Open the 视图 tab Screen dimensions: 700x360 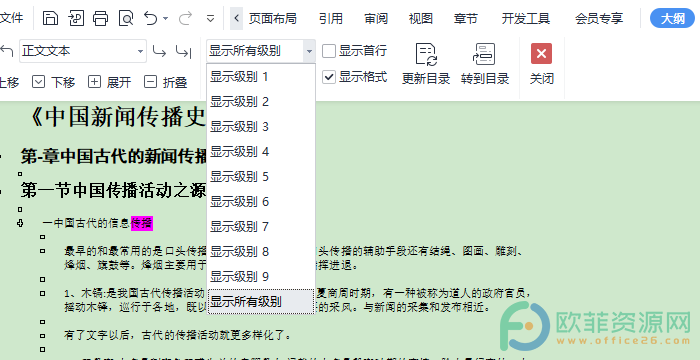(421, 19)
